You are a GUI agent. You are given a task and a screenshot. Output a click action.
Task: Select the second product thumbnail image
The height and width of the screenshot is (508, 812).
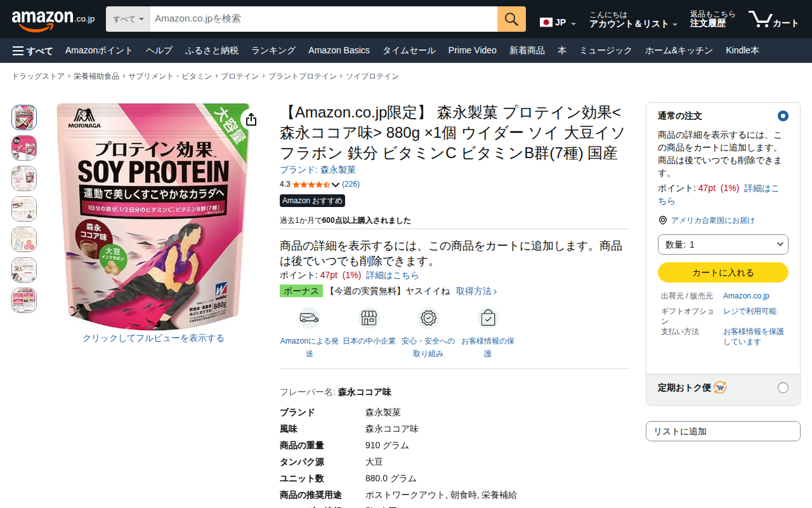pos(24,148)
